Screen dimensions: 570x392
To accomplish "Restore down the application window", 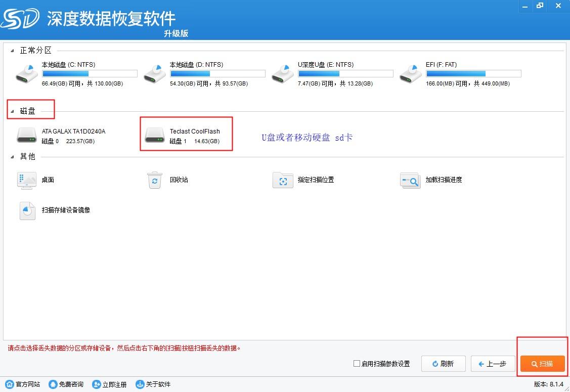I will coord(540,6).
